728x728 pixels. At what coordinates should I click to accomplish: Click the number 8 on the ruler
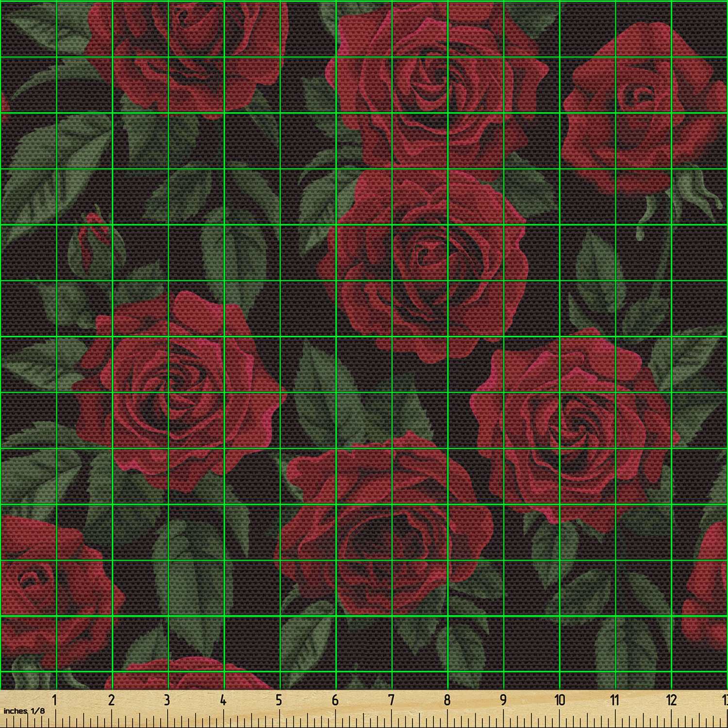[x=447, y=700]
